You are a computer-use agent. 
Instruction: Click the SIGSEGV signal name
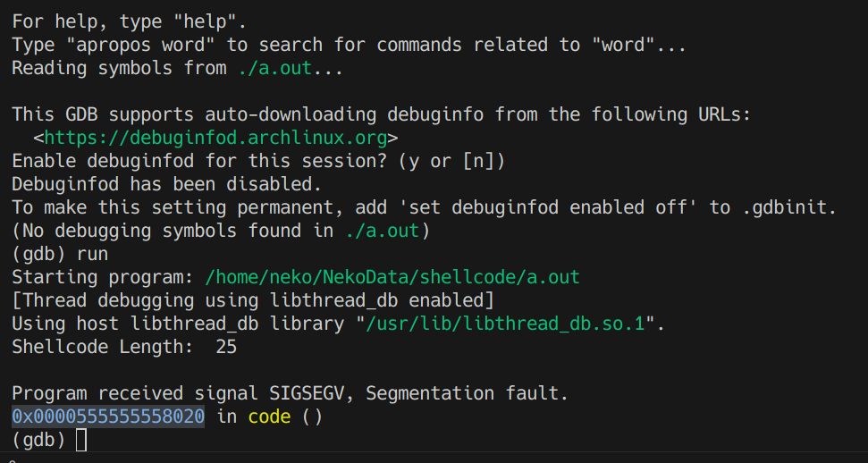tap(312, 393)
